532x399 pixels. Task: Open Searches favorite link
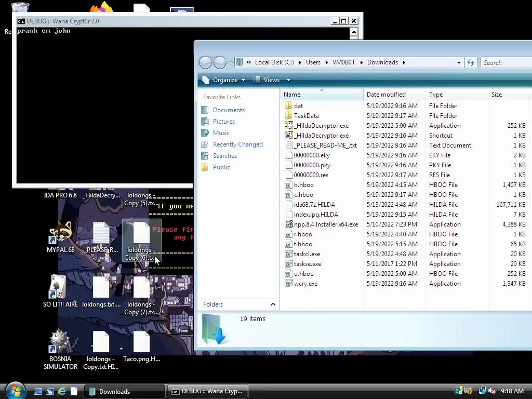click(224, 156)
